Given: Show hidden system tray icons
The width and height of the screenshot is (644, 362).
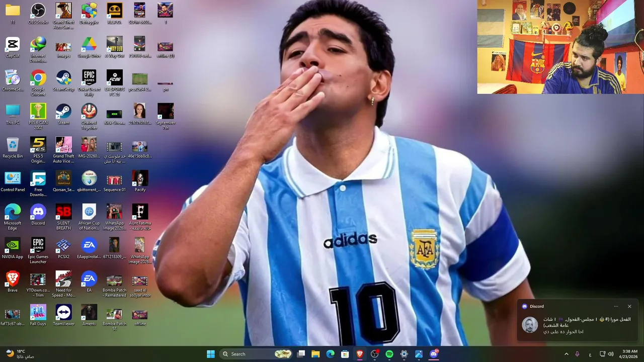Looking at the screenshot, I should tap(566, 354).
